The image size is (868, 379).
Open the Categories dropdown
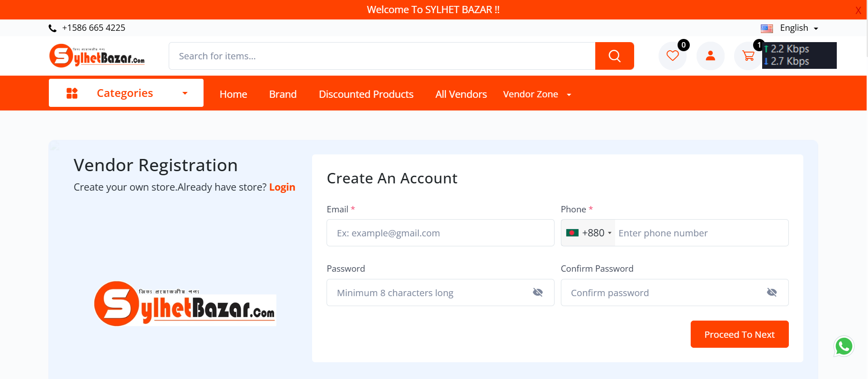(x=126, y=93)
